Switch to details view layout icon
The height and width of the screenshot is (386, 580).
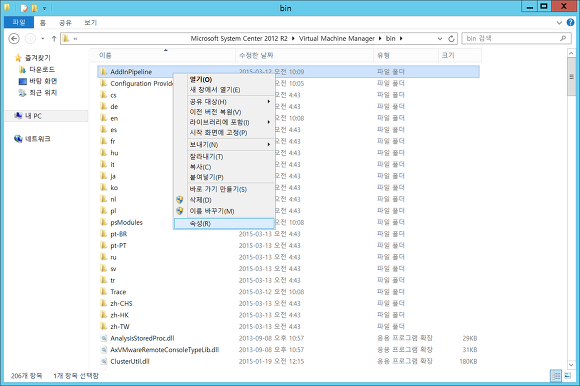(x=556, y=376)
